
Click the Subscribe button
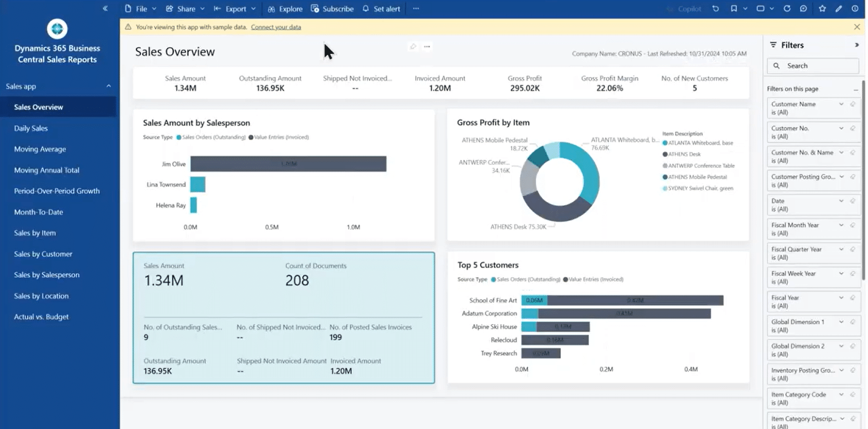click(x=332, y=9)
